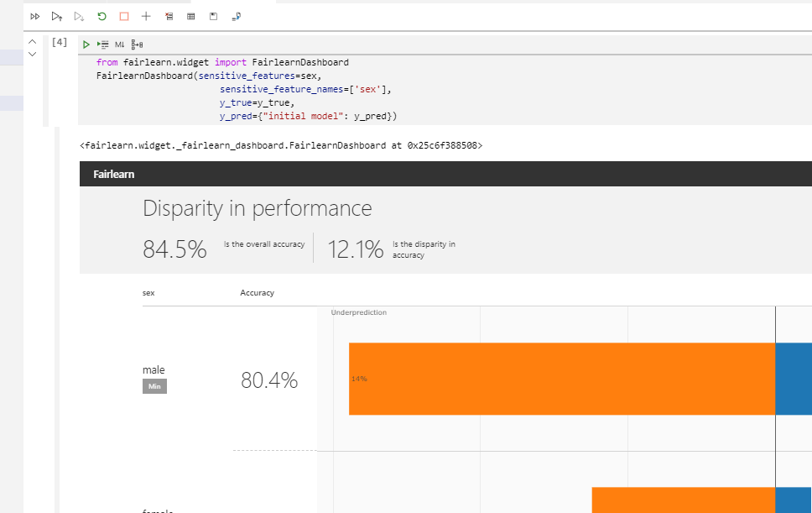Click the Fairlearn dashboard header title
812x513 pixels.
(114, 174)
